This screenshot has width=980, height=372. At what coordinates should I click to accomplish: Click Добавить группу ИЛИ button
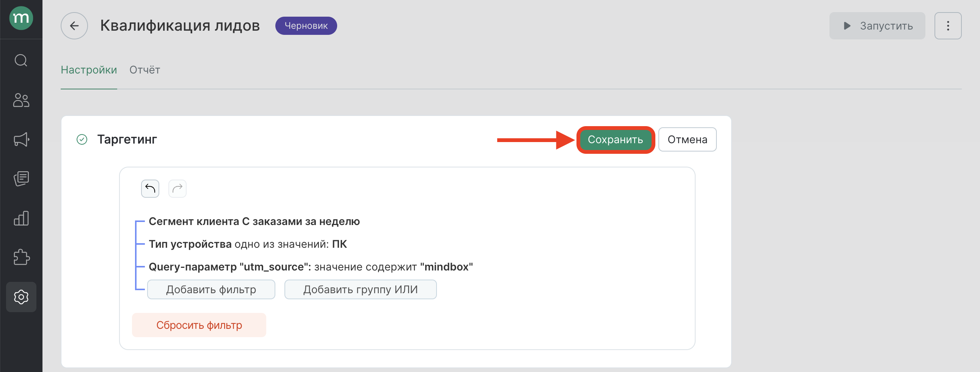pyautogui.click(x=360, y=289)
